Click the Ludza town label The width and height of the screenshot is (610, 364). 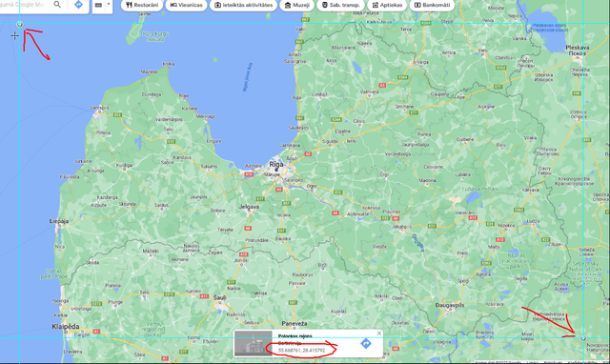(x=533, y=221)
